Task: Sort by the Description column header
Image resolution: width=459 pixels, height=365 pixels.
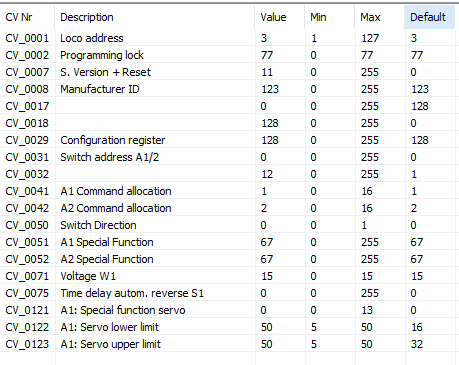Action: [155, 17]
